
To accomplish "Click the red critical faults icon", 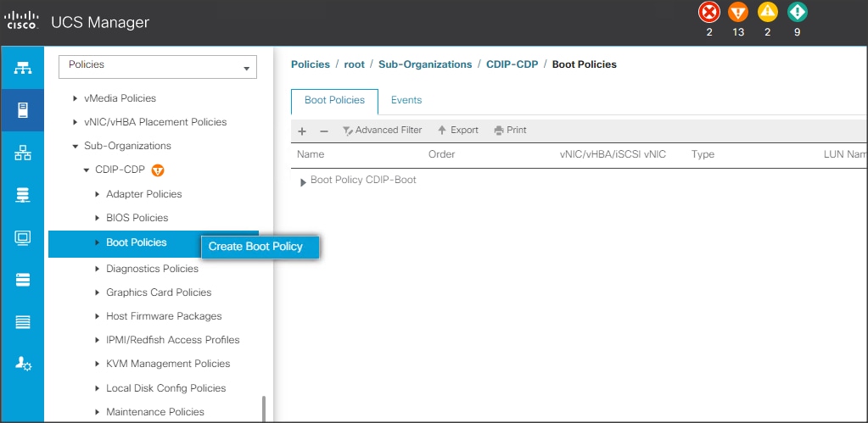I will 709,12.
